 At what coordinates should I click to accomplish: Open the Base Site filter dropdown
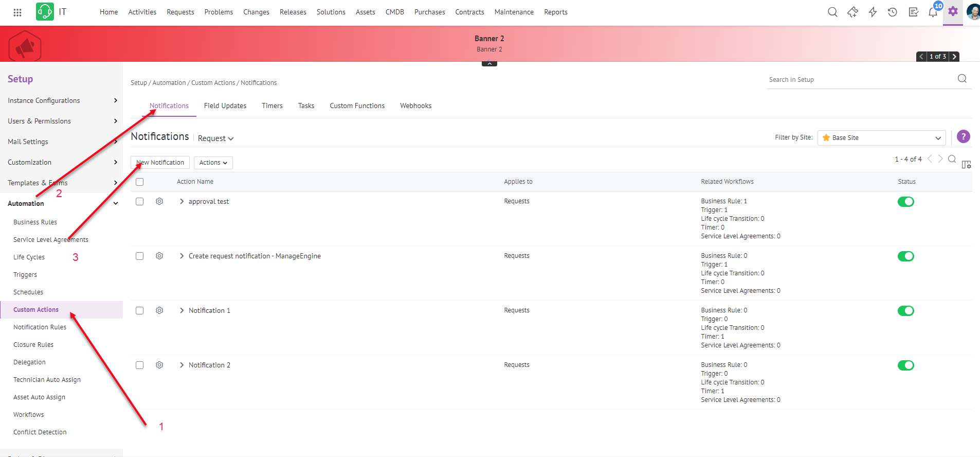[881, 138]
